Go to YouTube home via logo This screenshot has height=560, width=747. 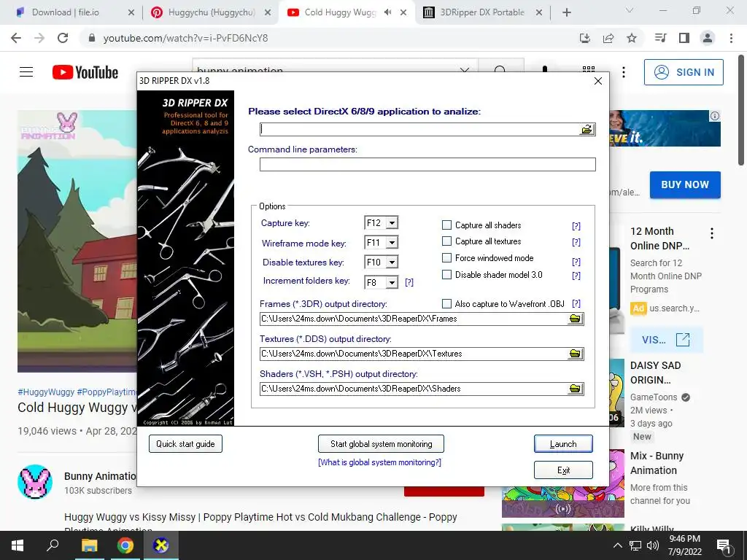pyautogui.click(x=85, y=72)
